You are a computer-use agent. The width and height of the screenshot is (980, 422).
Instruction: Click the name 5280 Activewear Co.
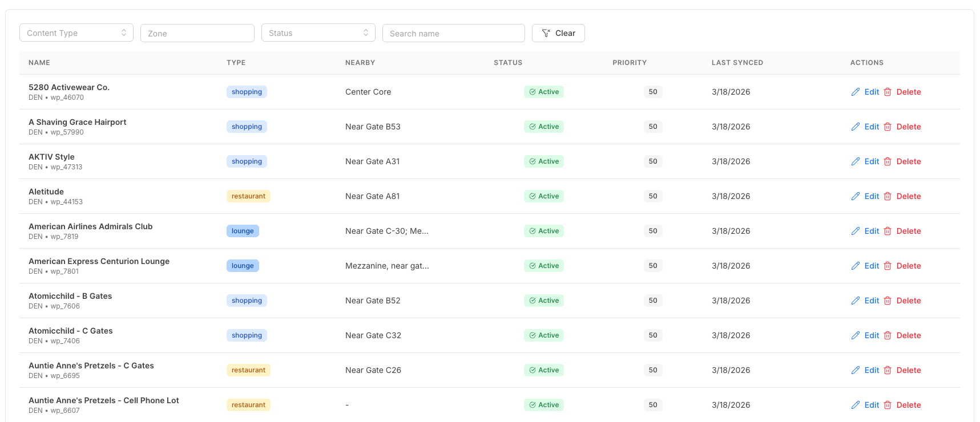click(x=69, y=87)
